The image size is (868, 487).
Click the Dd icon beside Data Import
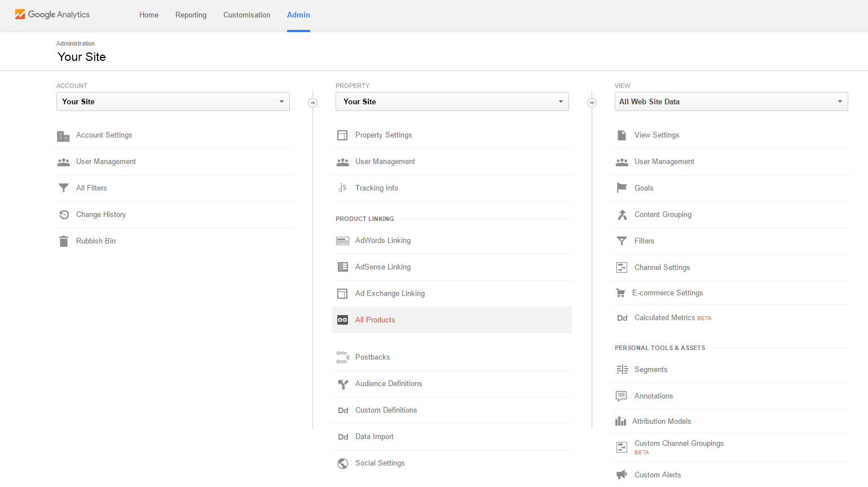pos(343,437)
